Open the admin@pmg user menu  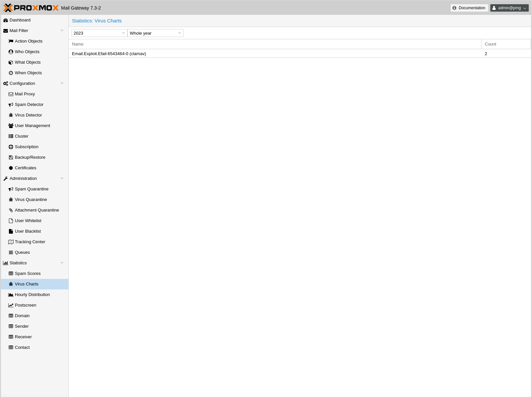click(509, 8)
